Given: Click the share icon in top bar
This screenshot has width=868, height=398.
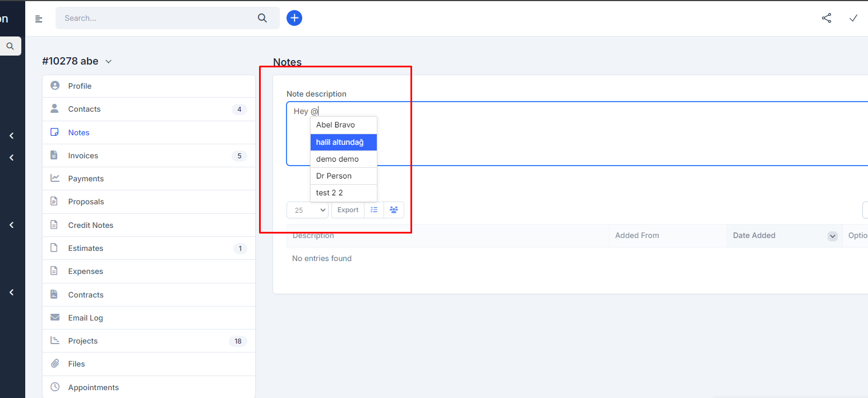Looking at the screenshot, I should pyautogui.click(x=827, y=18).
